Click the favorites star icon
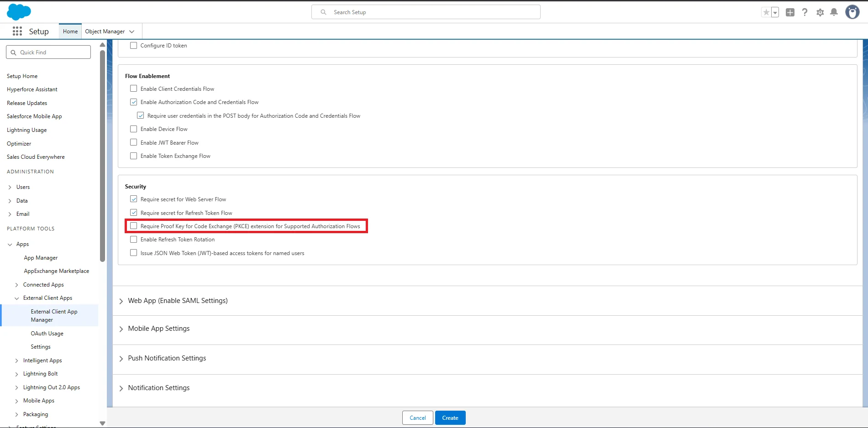The height and width of the screenshot is (428, 868). pos(767,12)
